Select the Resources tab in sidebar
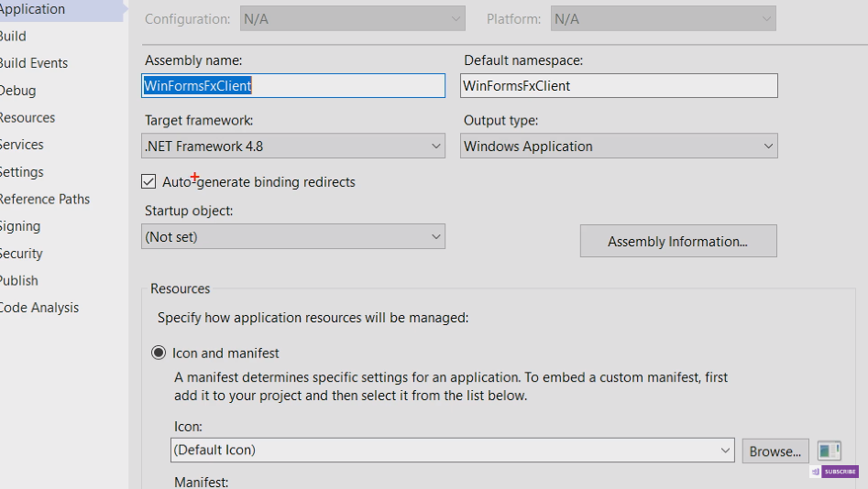 (x=27, y=118)
